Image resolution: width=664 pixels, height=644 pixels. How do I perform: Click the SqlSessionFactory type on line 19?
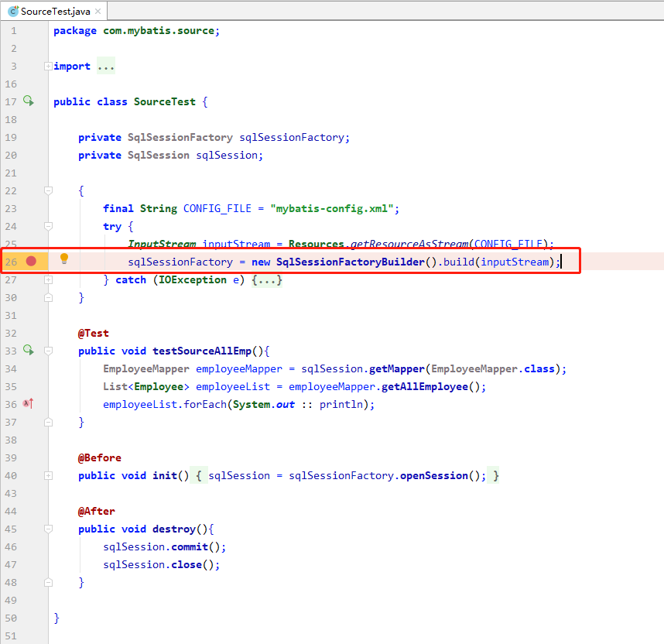pyautogui.click(x=180, y=137)
